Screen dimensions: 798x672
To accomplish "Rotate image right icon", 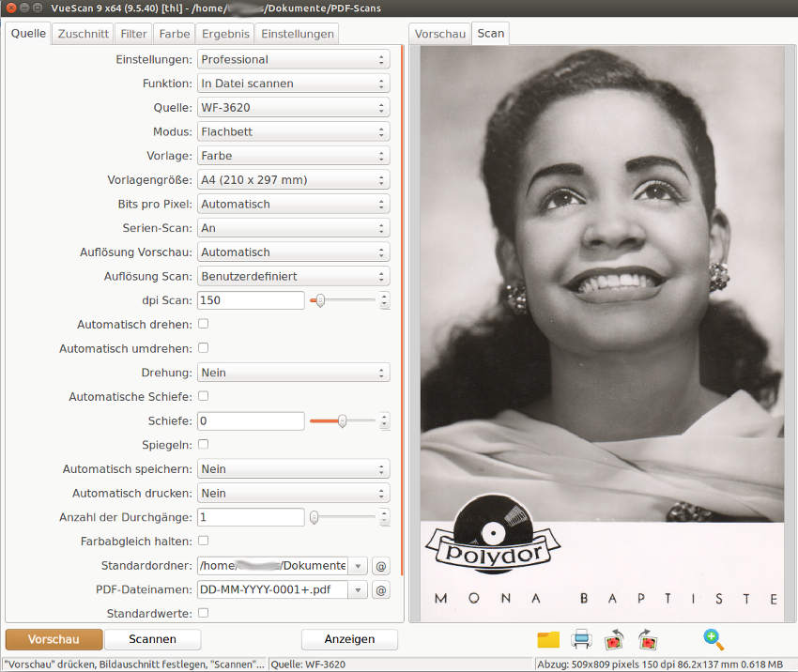I will tap(648, 639).
